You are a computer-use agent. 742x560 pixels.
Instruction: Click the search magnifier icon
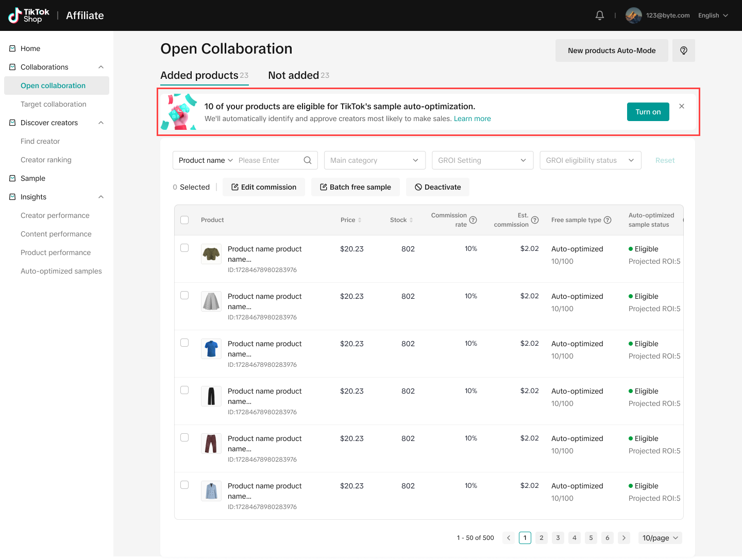308,160
